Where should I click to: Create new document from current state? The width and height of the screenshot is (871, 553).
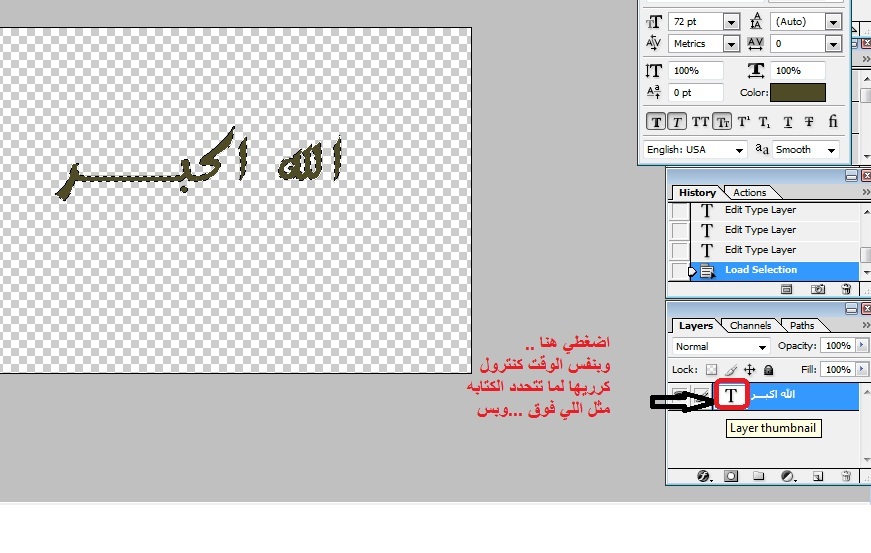click(787, 289)
